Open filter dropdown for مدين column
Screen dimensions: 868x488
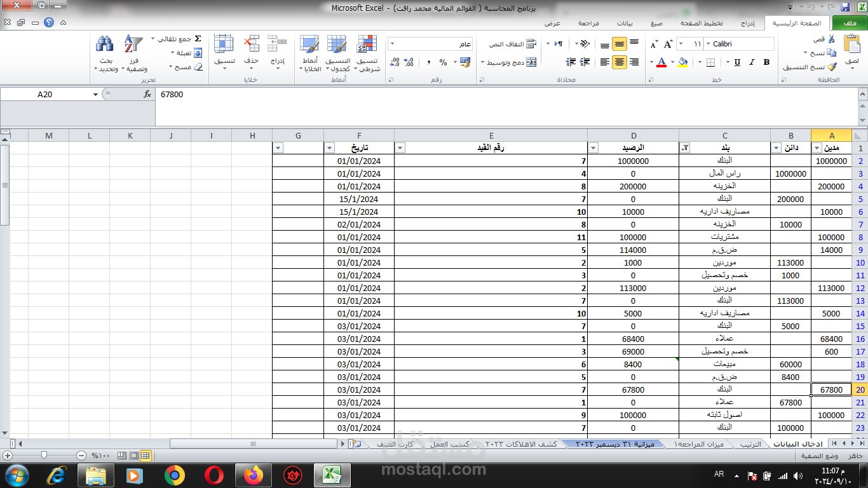point(818,148)
